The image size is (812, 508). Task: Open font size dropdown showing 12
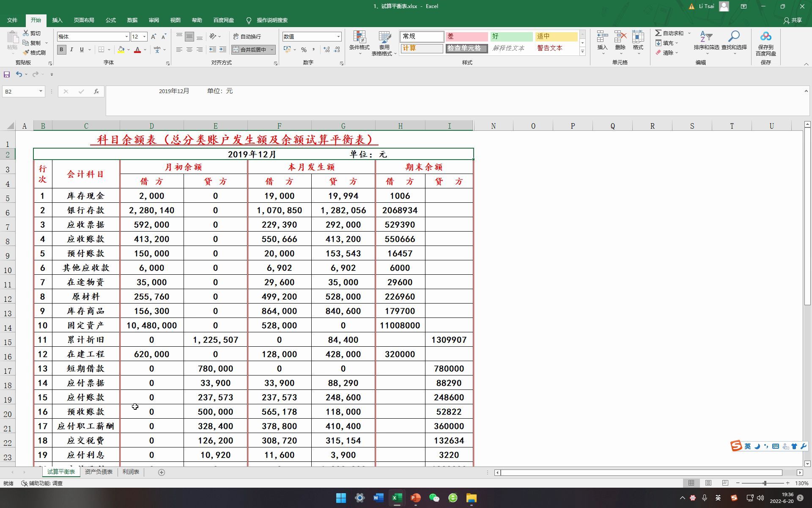tap(144, 37)
